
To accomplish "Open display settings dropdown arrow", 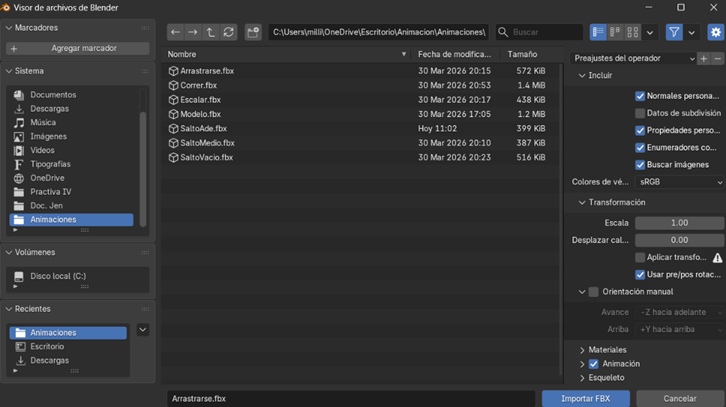I will click(x=650, y=32).
